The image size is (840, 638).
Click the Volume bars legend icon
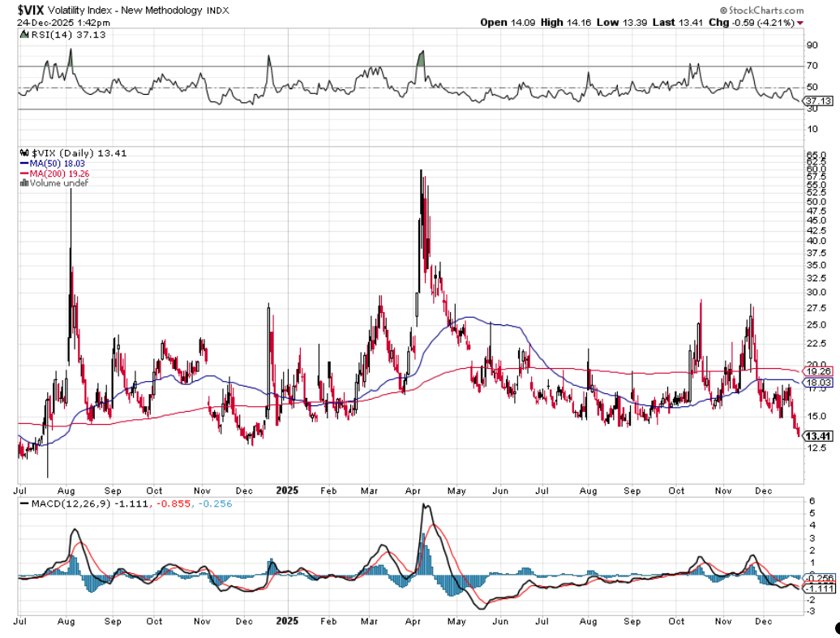point(23,183)
